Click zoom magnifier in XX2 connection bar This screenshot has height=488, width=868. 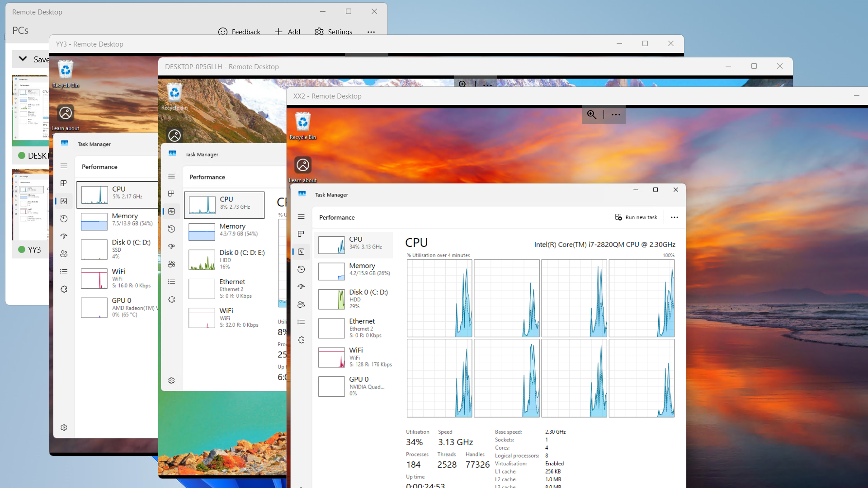[592, 115]
